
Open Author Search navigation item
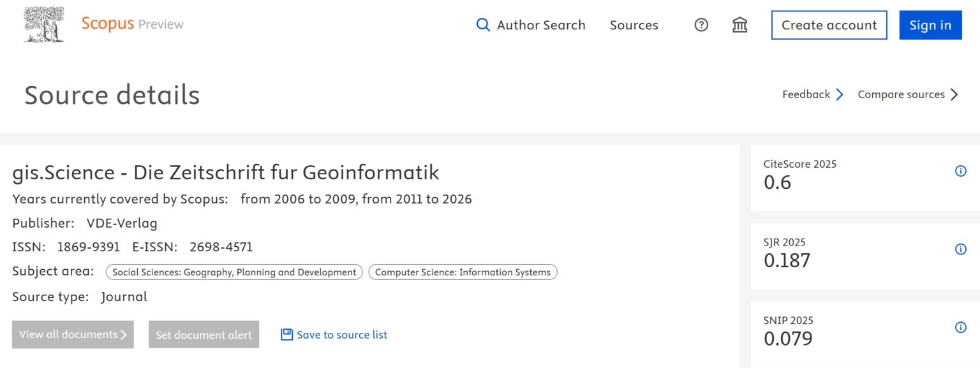point(540,26)
